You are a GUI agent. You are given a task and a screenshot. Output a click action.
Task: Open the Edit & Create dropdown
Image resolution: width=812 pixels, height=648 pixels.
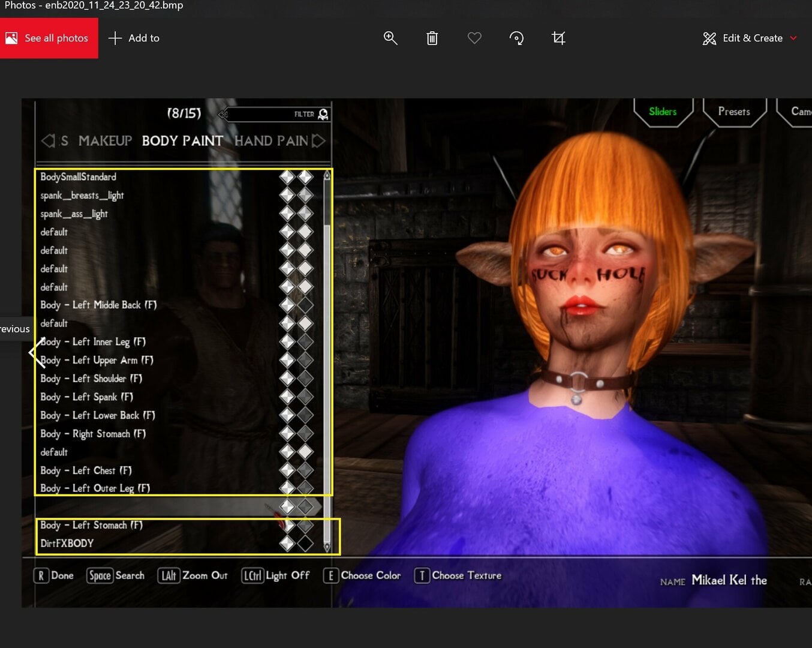750,38
